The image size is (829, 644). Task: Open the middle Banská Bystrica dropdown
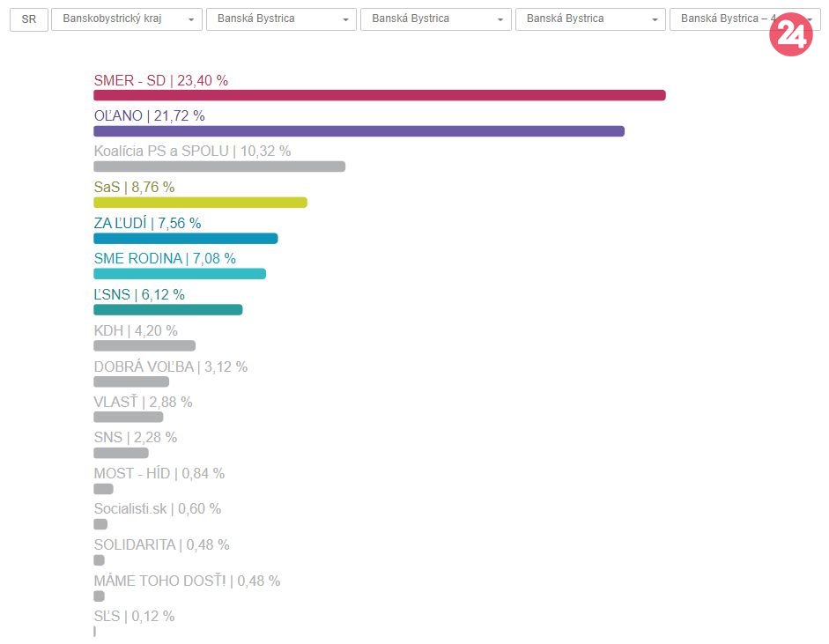(436, 19)
